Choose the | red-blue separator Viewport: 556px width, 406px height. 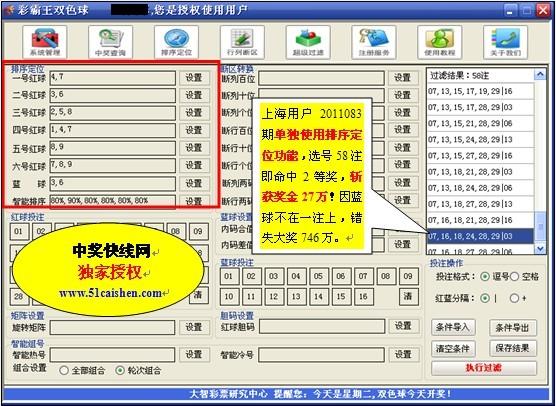(x=485, y=298)
